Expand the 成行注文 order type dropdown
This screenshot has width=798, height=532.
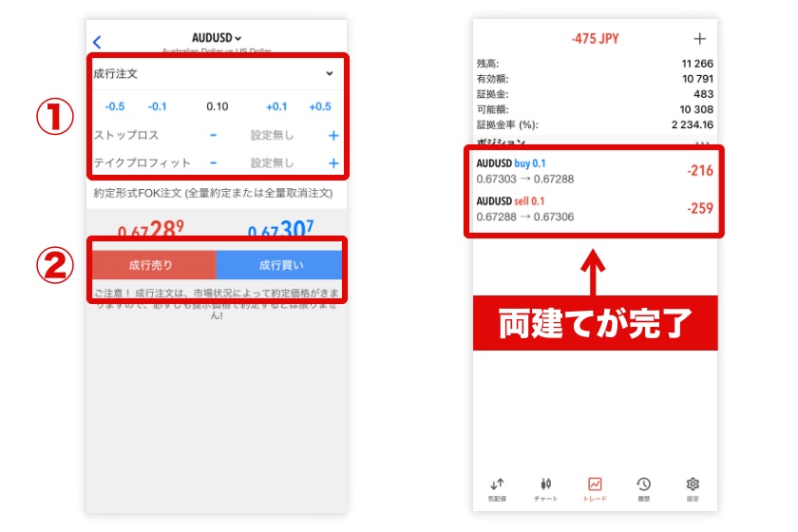(x=329, y=73)
